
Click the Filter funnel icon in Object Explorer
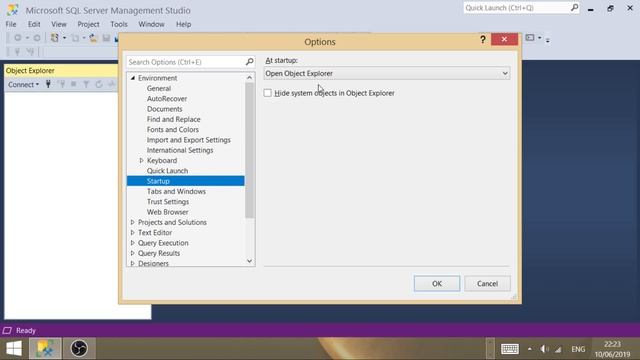[86, 84]
